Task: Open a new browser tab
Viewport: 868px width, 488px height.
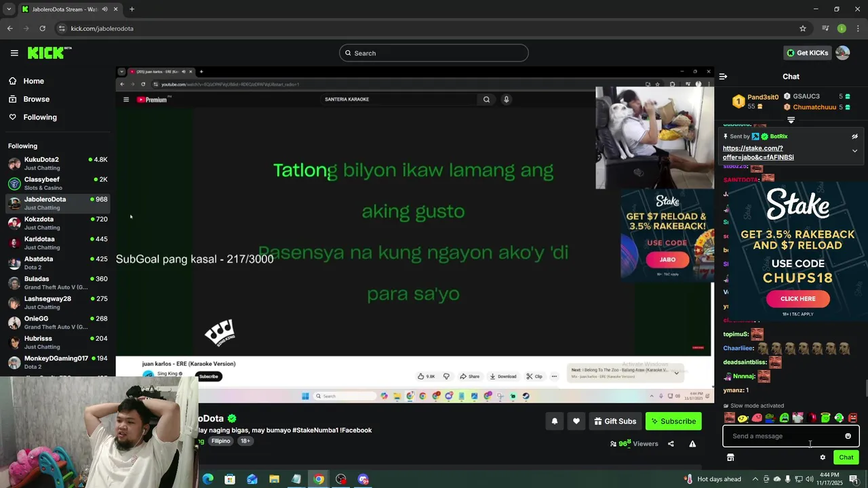Action: [132, 9]
